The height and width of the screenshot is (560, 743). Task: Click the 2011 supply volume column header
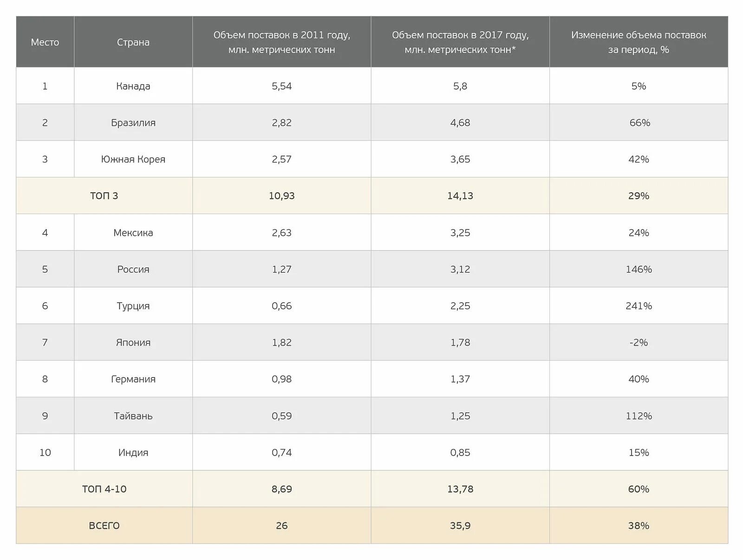coord(281,42)
